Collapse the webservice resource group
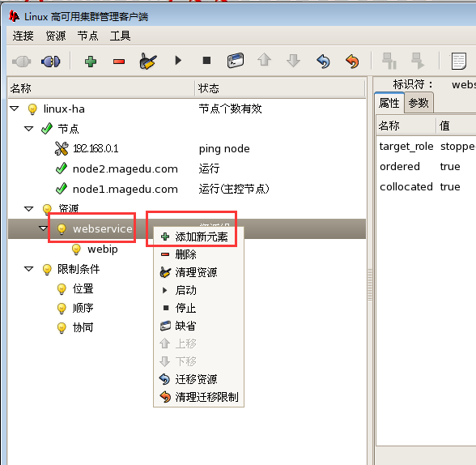 point(44,228)
